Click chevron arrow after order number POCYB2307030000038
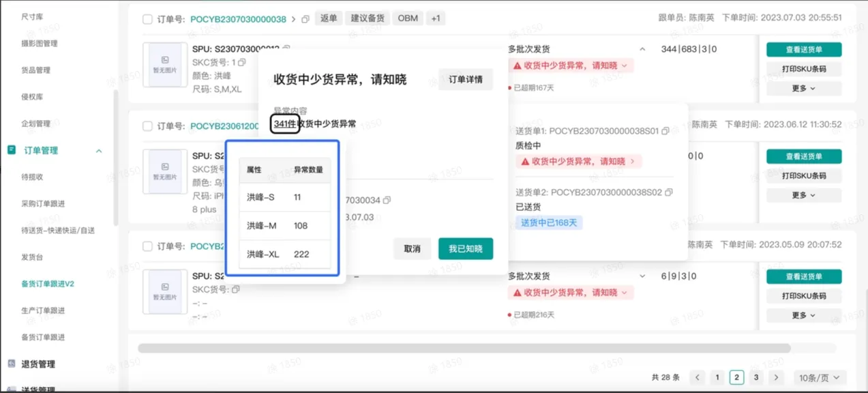The height and width of the screenshot is (393, 868). pyautogui.click(x=294, y=19)
